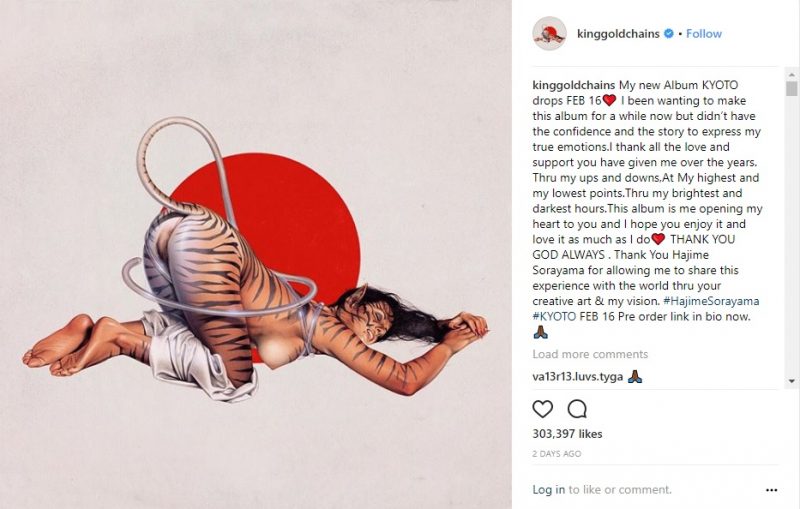This screenshot has height=509, width=800.
Task: Open the three-dot more options menu
Action: [x=771, y=490]
